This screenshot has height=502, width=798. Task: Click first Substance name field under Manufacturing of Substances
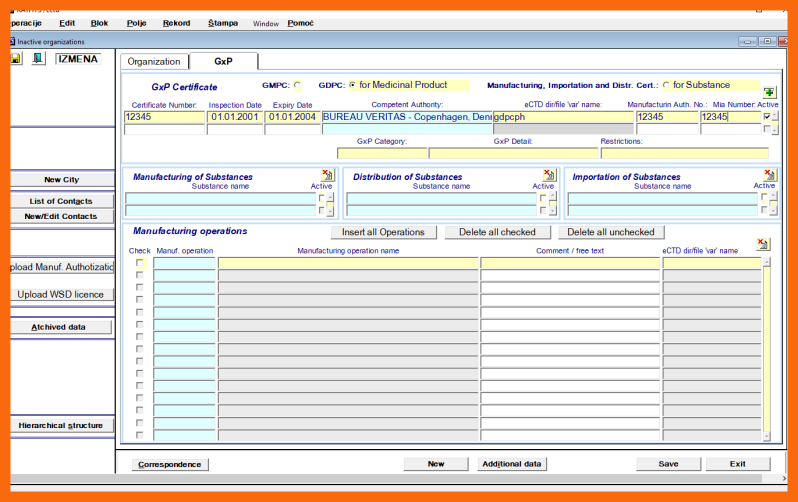(219, 198)
